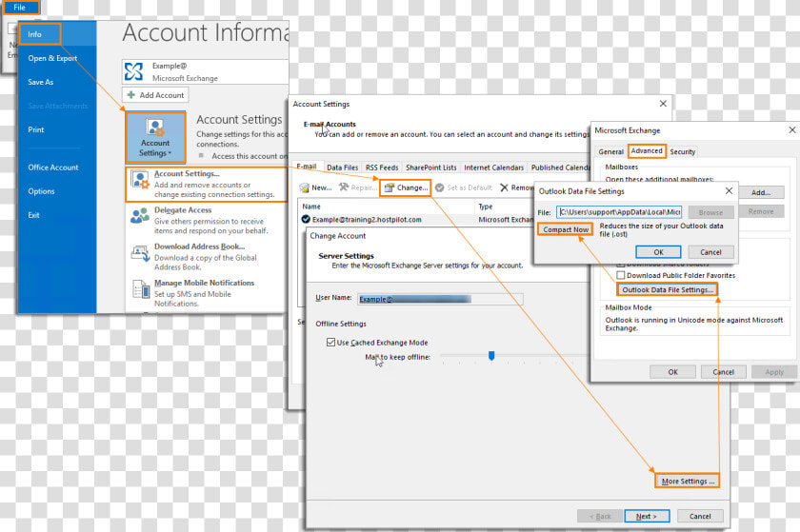Close the Microsoft Exchange dialog

tap(791, 130)
